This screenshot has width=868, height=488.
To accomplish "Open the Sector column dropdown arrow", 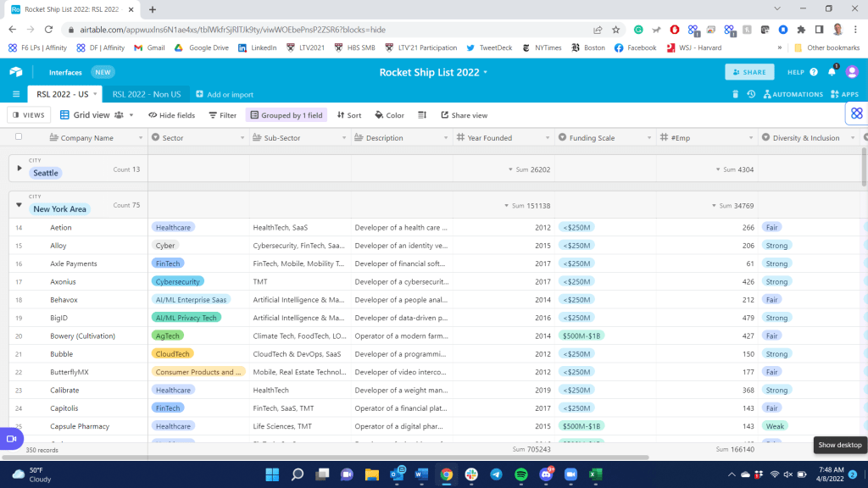I will (x=243, y=138).
